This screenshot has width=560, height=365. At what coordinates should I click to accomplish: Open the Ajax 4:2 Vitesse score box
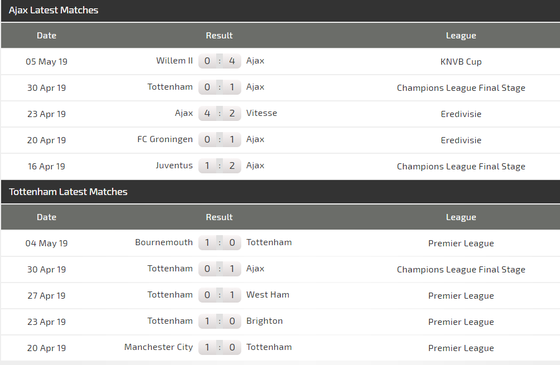coord(219,113)
